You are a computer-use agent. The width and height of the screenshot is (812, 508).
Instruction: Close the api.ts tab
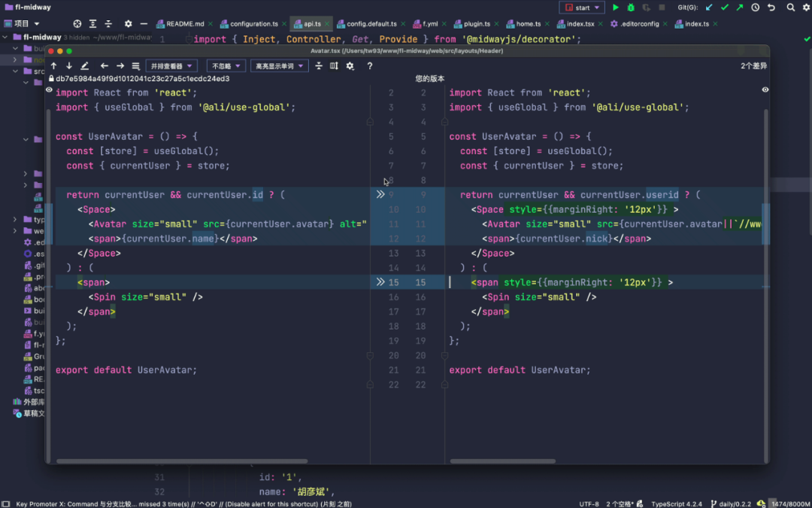point(327,24)
